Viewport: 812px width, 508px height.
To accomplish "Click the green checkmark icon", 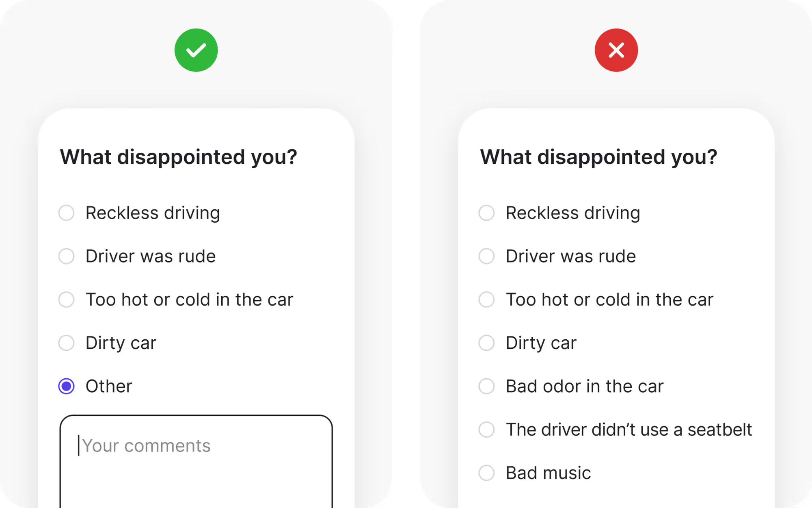I will point(196,50).
